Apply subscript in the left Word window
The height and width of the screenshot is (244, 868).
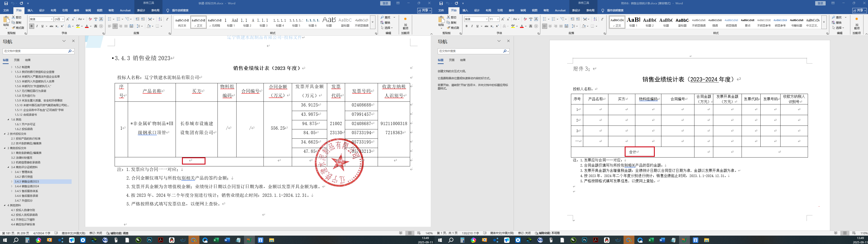coord(57,26)
